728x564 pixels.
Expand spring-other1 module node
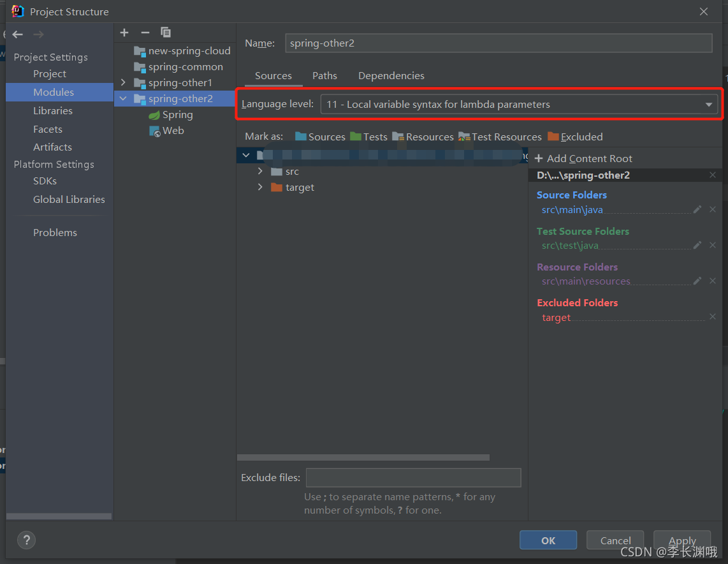click(123, 82)
